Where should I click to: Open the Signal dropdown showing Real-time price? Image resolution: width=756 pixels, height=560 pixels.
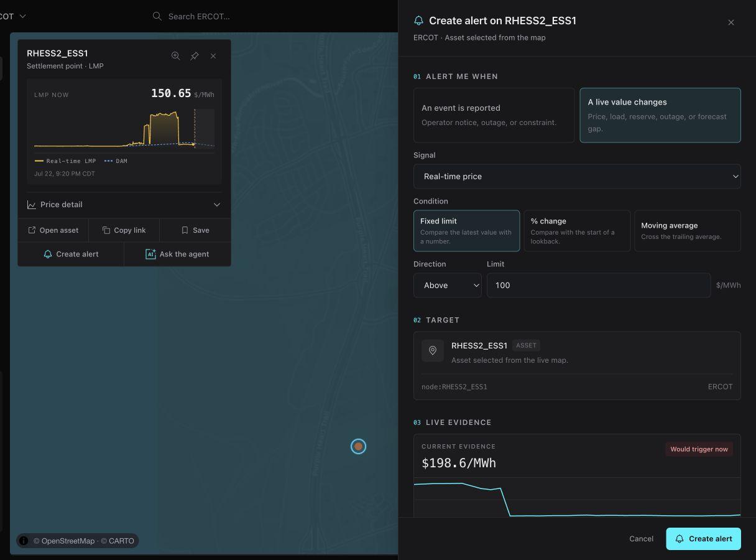577,176
